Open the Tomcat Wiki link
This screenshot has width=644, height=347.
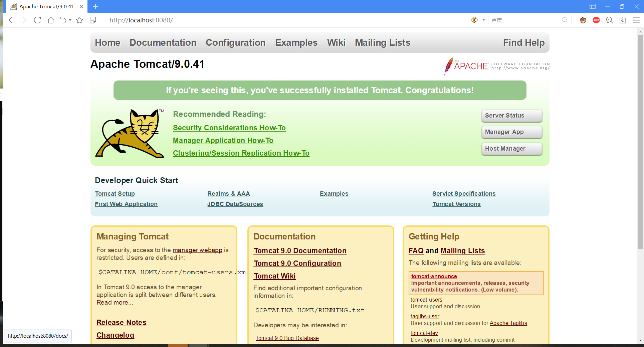(275, 276)
